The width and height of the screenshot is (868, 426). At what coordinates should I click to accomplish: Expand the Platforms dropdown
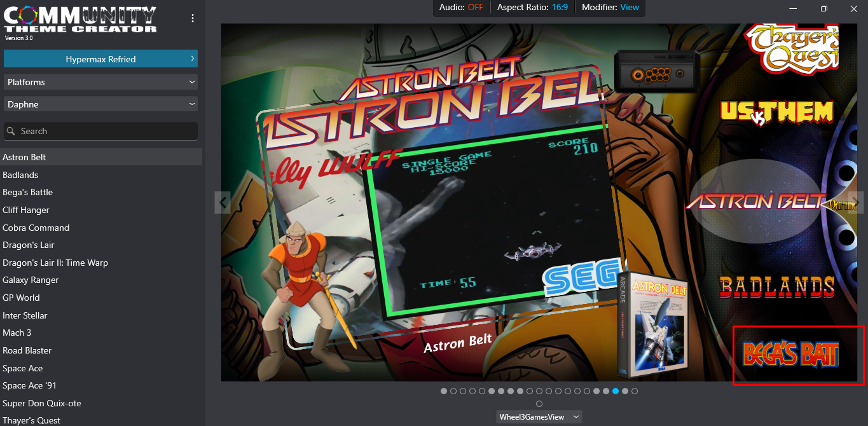tap(100, 82)
